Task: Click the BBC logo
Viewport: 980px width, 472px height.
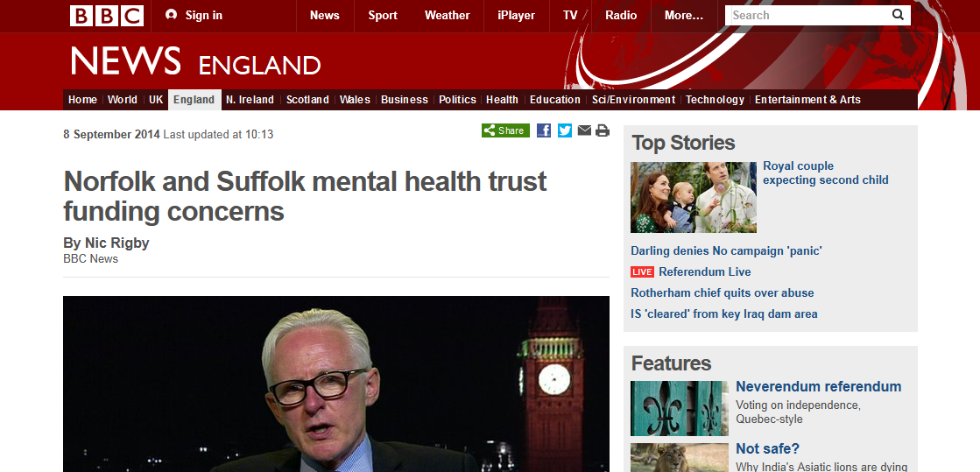Action: (107, 16)
